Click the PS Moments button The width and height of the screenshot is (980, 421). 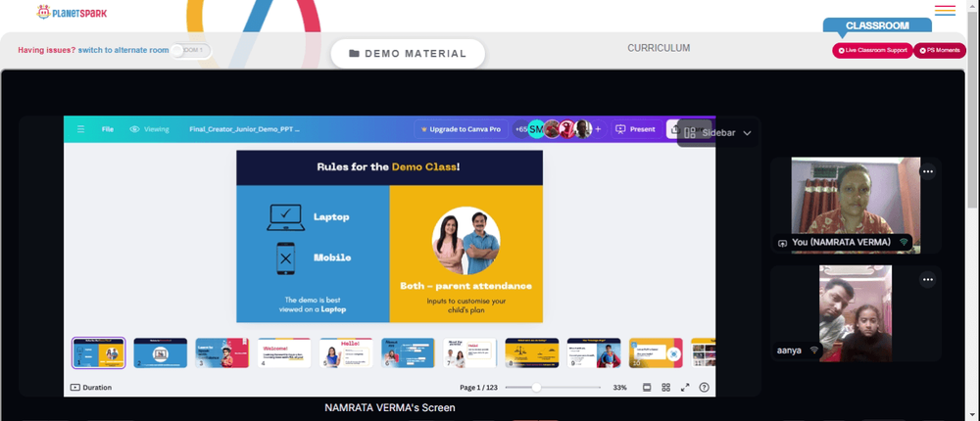tap(940, 51)
